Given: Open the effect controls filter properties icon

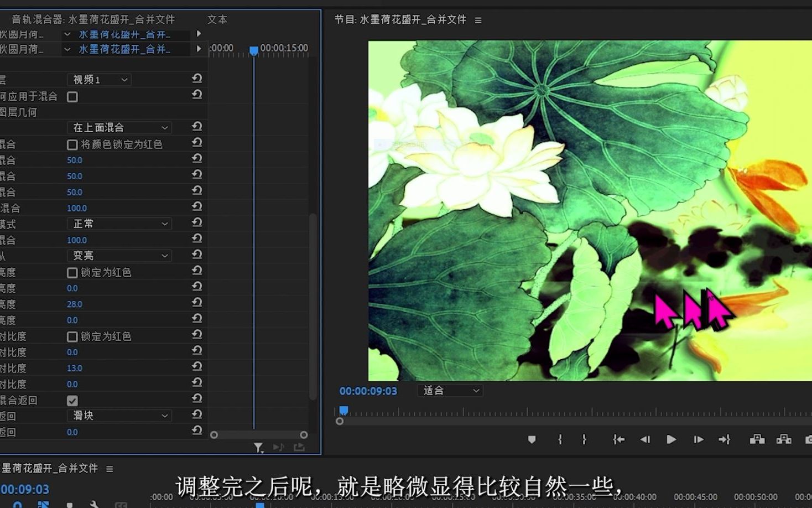Looking at the screenshot, I should (258, 447).
